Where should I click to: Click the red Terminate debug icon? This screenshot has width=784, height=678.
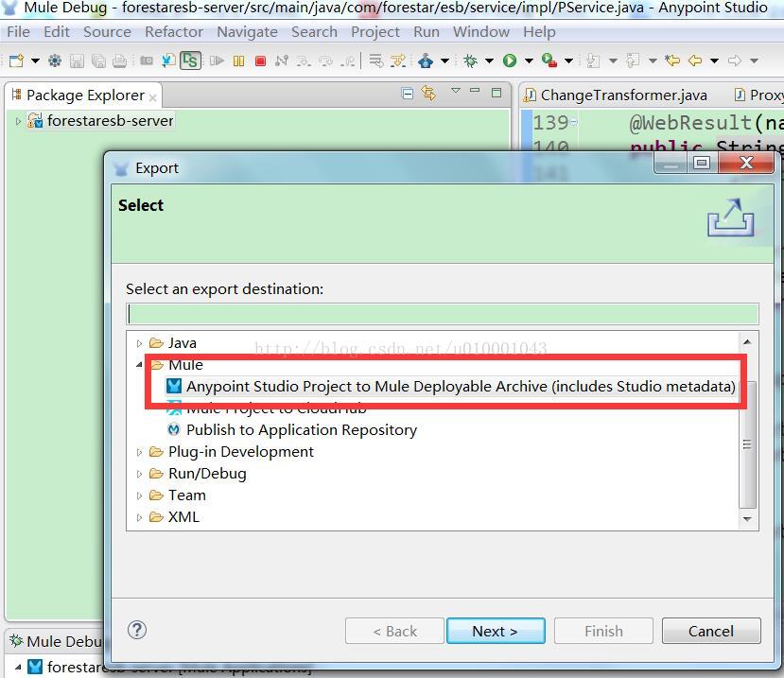point(260,61)
